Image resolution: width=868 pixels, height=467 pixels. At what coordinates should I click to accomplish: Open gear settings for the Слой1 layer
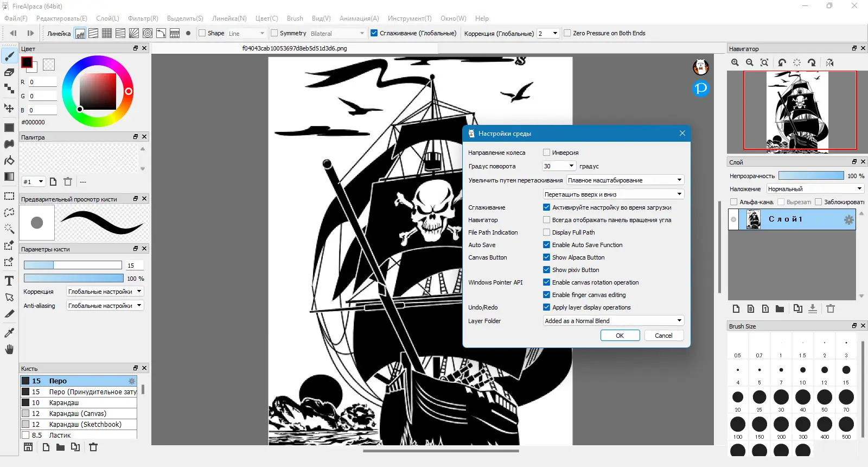[x=848, y=219]
